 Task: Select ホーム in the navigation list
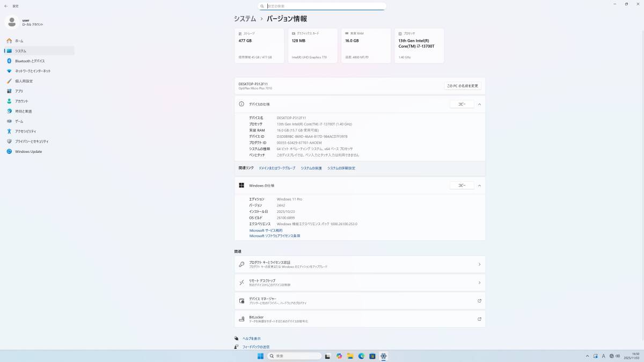tap(19, 40)
